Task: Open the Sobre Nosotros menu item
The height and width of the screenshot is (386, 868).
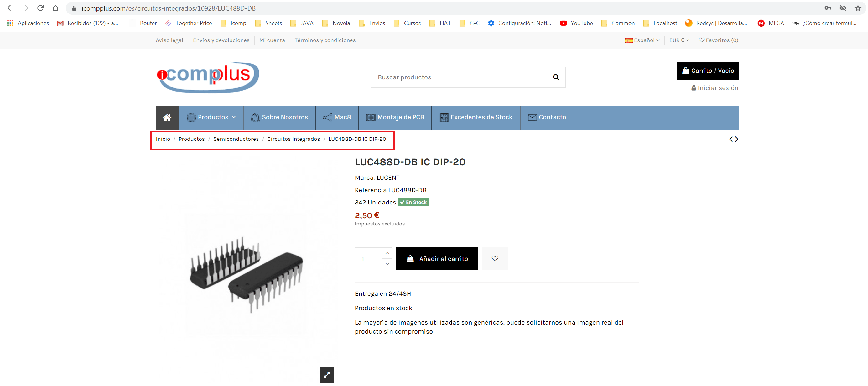Action: coord(279,117)
